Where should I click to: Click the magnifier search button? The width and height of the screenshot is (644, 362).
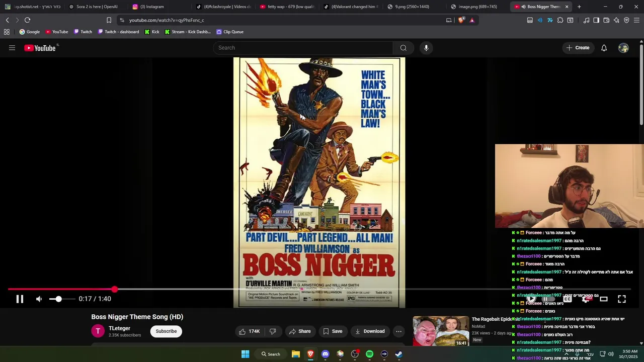404,48
